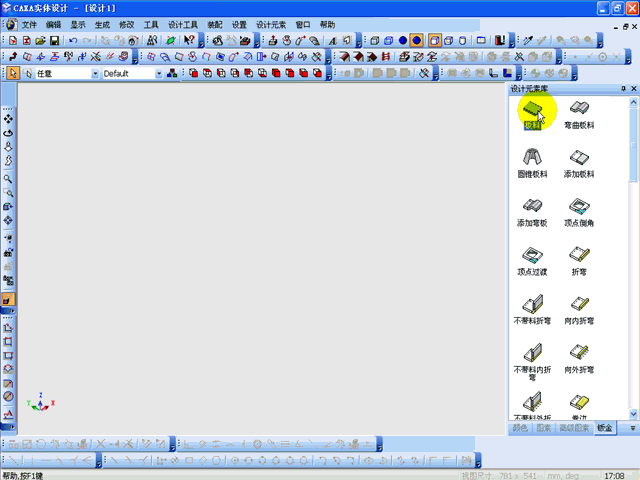Toggle the highlighted orange left-toolbar button

8,300
